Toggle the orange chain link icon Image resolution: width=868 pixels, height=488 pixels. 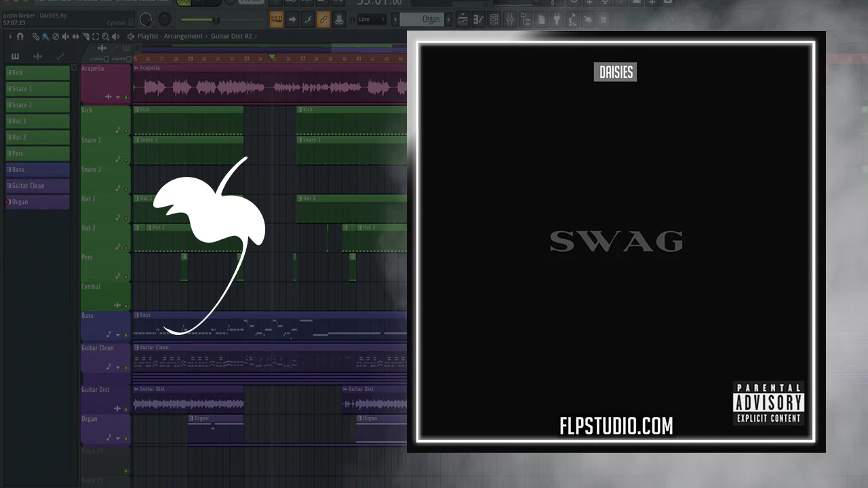click(x=323, y=20)
